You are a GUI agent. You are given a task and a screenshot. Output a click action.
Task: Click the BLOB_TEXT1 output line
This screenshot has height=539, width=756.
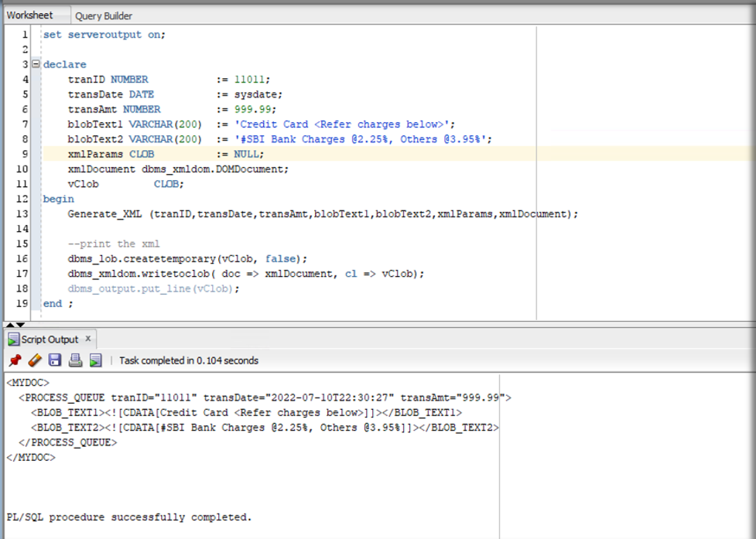(x=246, y=413)
